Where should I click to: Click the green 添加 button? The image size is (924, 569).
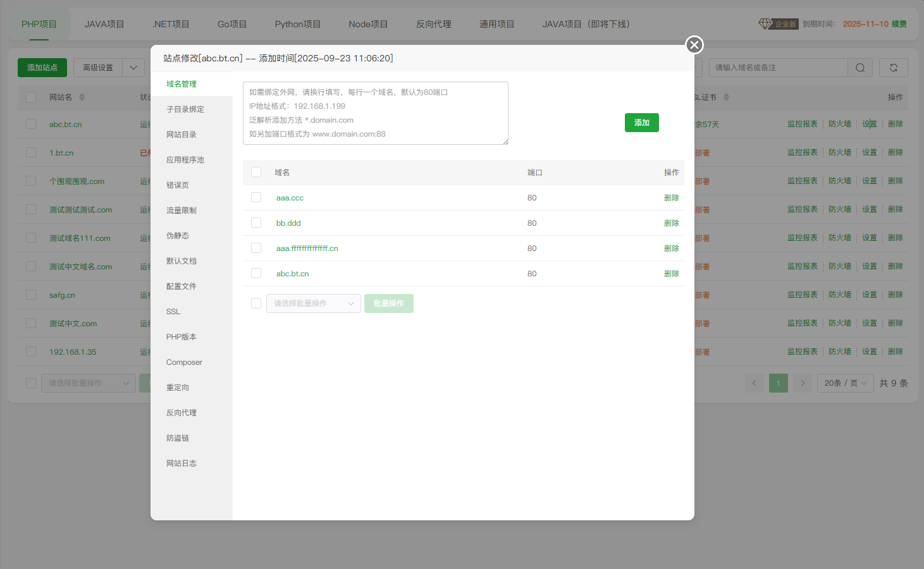coord(641,123)
